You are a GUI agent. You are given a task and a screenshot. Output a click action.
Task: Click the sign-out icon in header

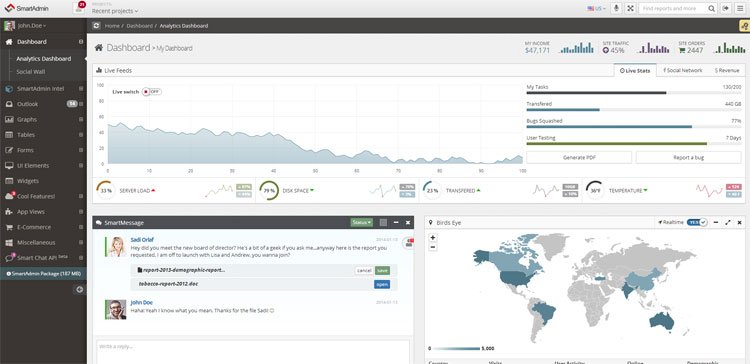pyautogui.click(x=726, y=8)
